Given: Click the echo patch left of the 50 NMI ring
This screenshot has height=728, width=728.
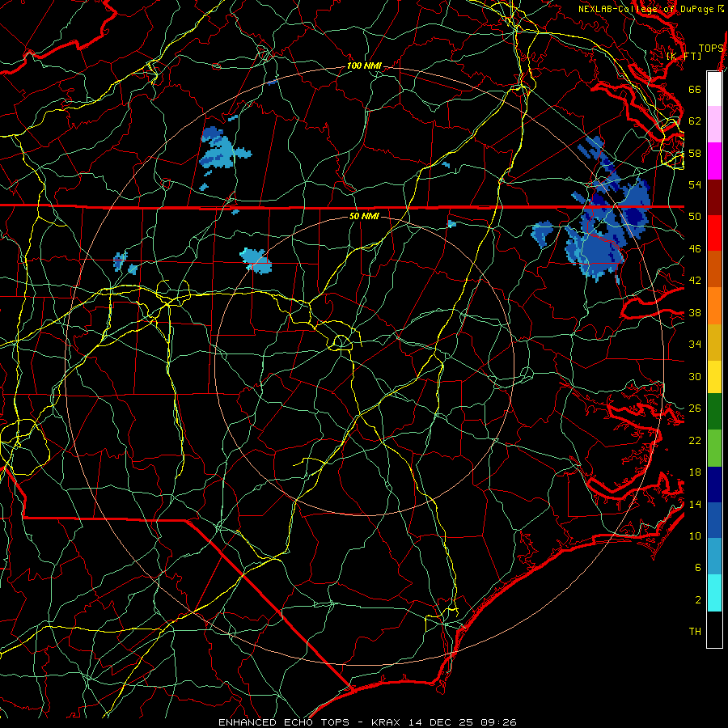Looking at the screenshot, I should pos(256,260).
